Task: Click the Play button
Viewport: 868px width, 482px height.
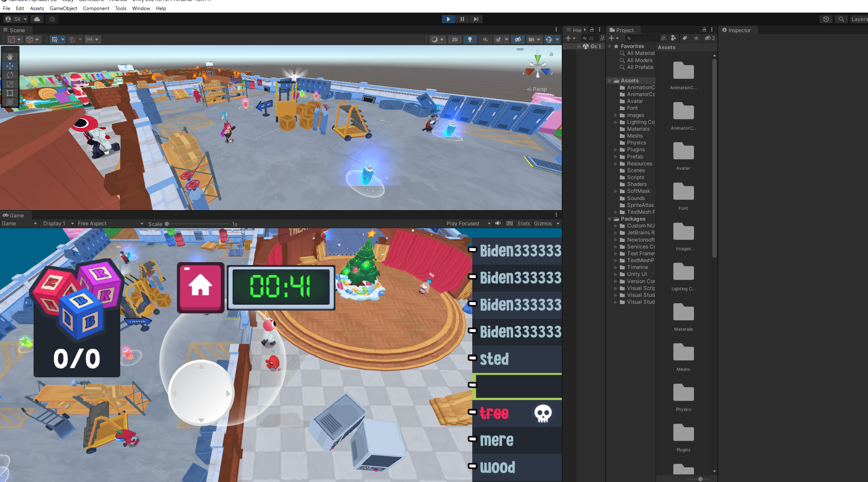Action: click(x=448, y=19)
